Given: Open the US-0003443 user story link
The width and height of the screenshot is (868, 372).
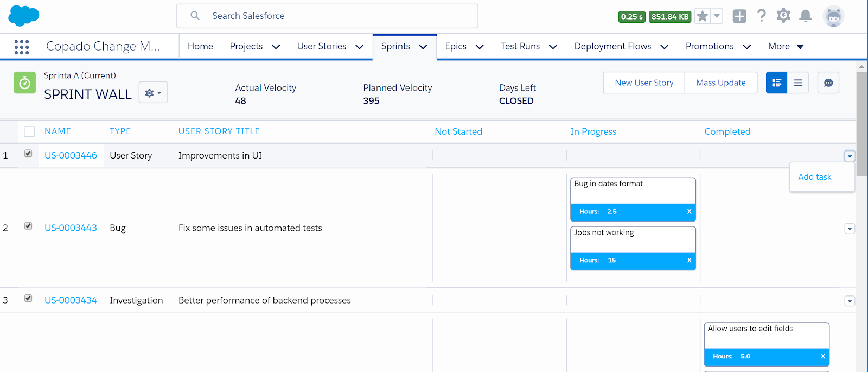Looking at the screenshot, I should click(x=71, y=228).
